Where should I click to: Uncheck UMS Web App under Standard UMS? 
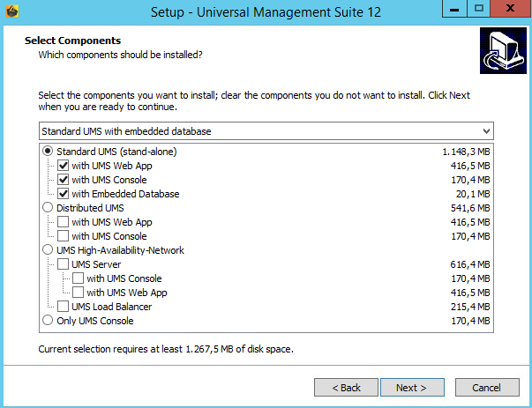[64, 166]
